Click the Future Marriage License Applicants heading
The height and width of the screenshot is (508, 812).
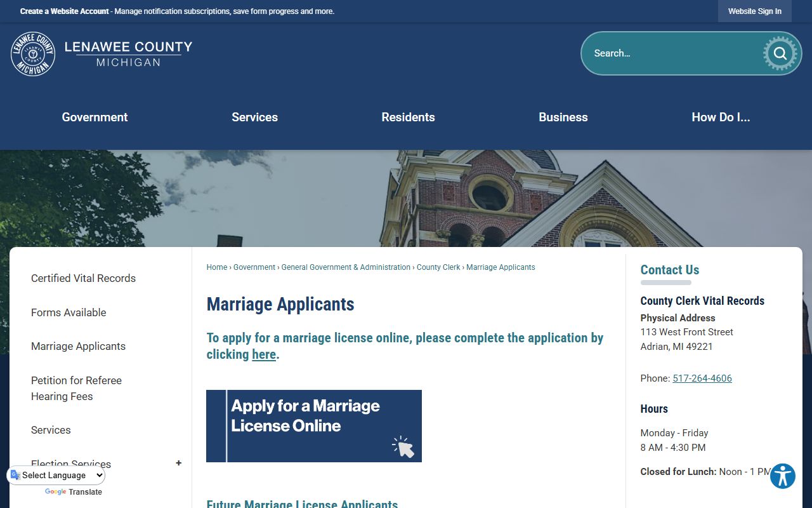pyautogui.click(x=302, y=504)
